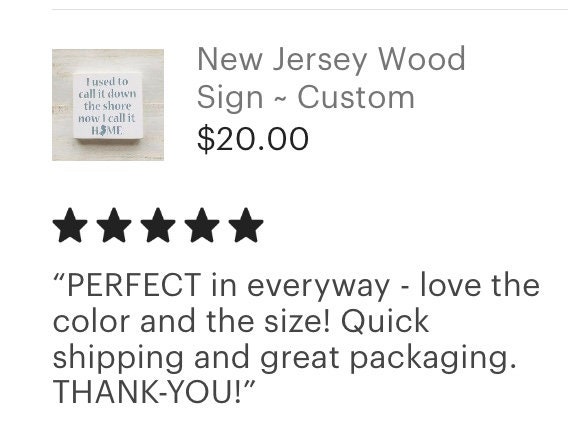568x438 pixels.
Task: Click "shipping and great packaging." review line
Action: point(284,358)
